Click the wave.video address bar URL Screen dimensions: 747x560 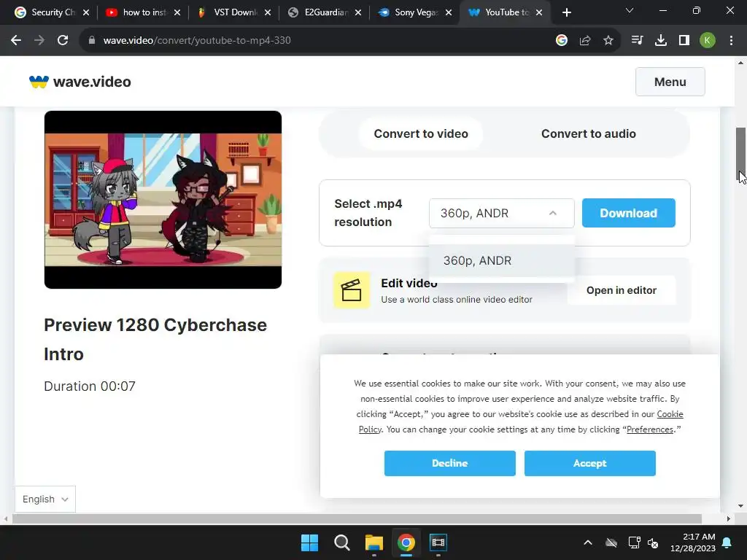click(197, 41)
